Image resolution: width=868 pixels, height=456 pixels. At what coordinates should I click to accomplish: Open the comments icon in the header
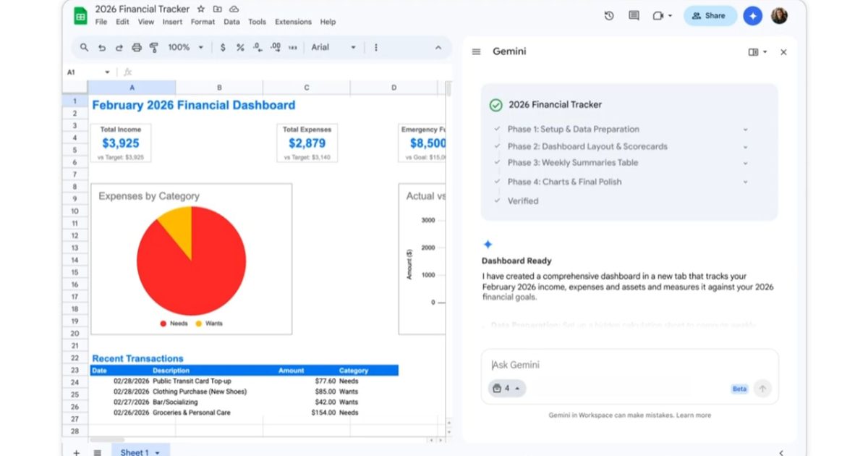(x=634, y=15)
